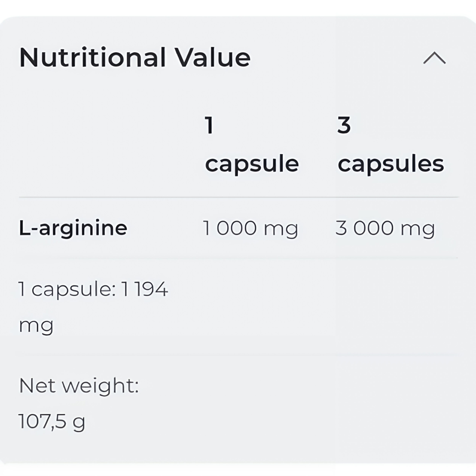This screenshot has height=476, width=476.
Task: Click the "g" unit after 107,5
Action: [79, 423]
